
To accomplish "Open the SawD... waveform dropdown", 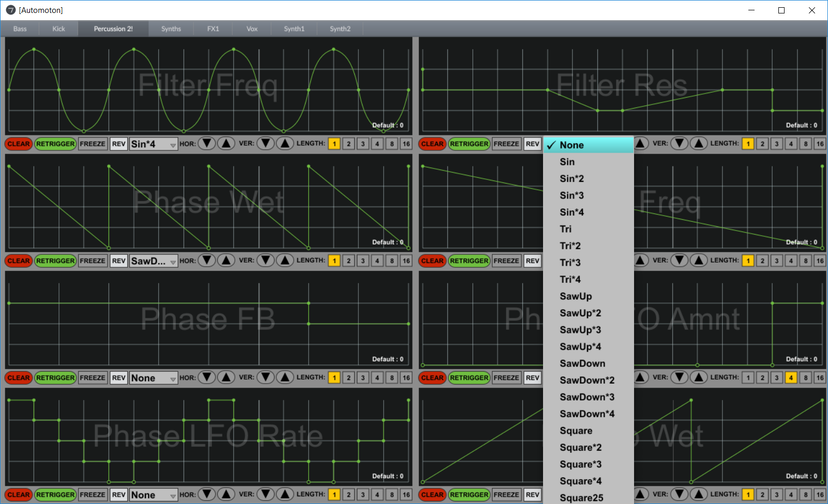I will 154,261.
